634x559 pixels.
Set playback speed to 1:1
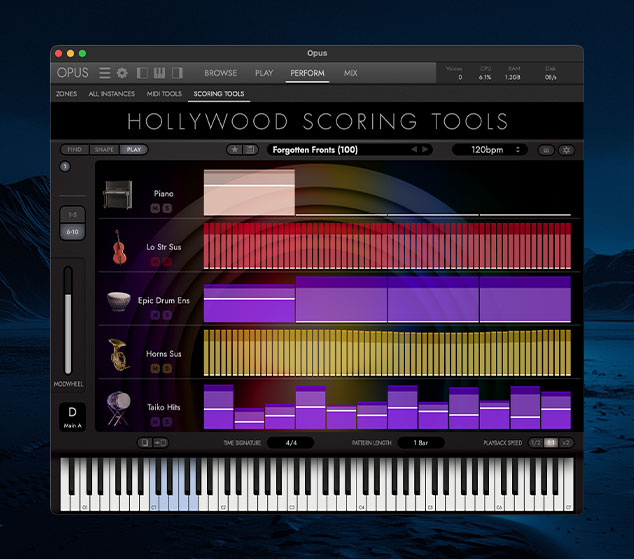(x=550, y=443)
